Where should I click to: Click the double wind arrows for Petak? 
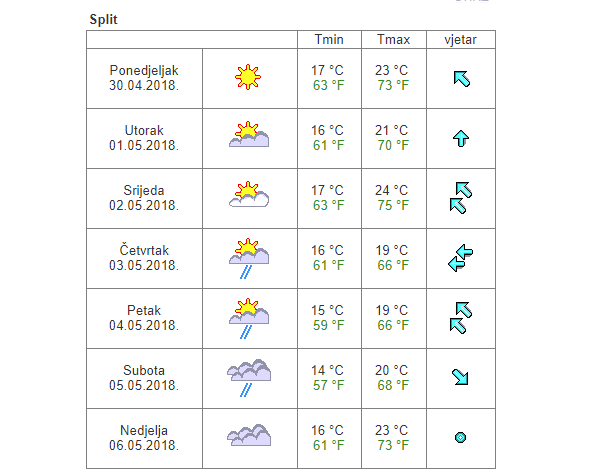click(x=461, y=318)
